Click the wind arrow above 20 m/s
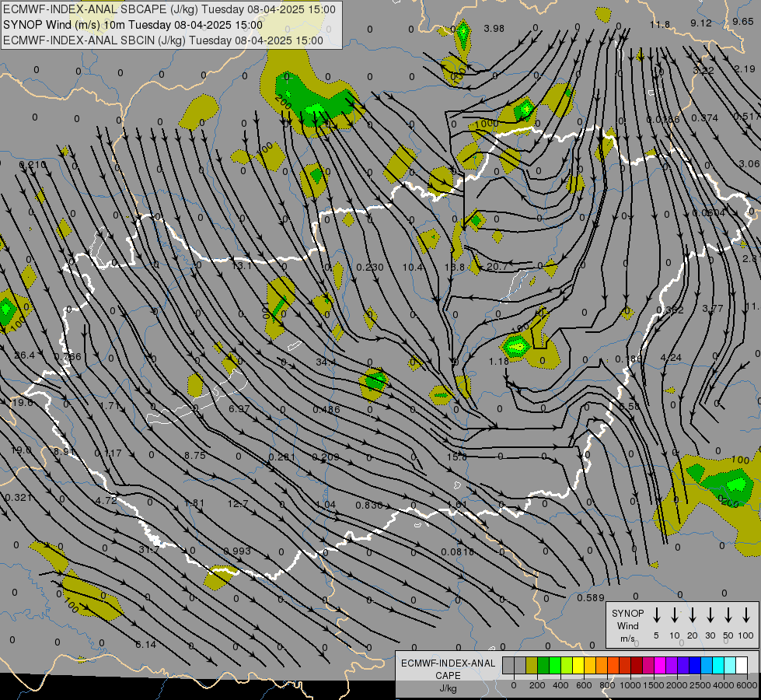The image size is (761, 700). (x=693, y=615)
